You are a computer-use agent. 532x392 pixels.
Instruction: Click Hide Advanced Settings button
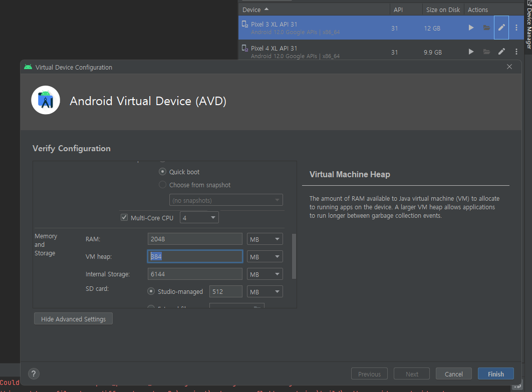click(x=73, y=319)
